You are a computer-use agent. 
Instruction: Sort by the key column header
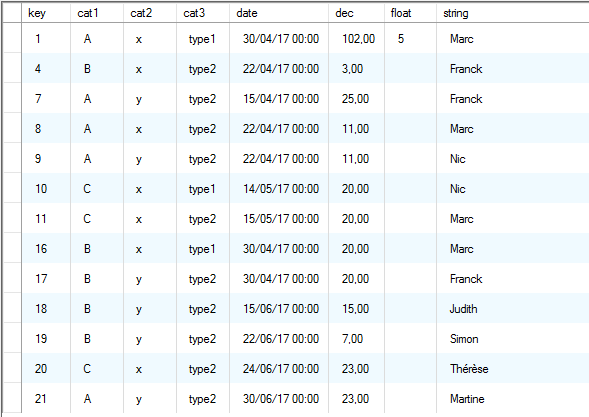(46, 13)
